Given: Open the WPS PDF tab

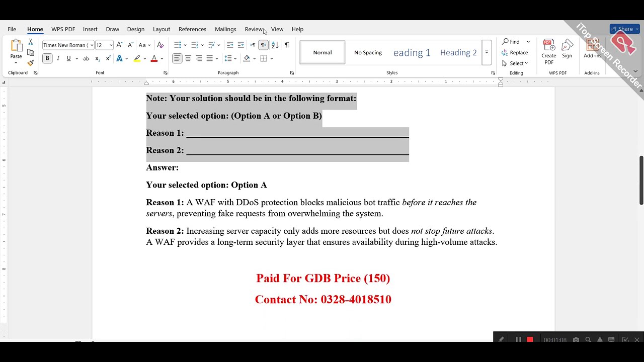Looking at the screenshot, I should click(x=63, y=29).
